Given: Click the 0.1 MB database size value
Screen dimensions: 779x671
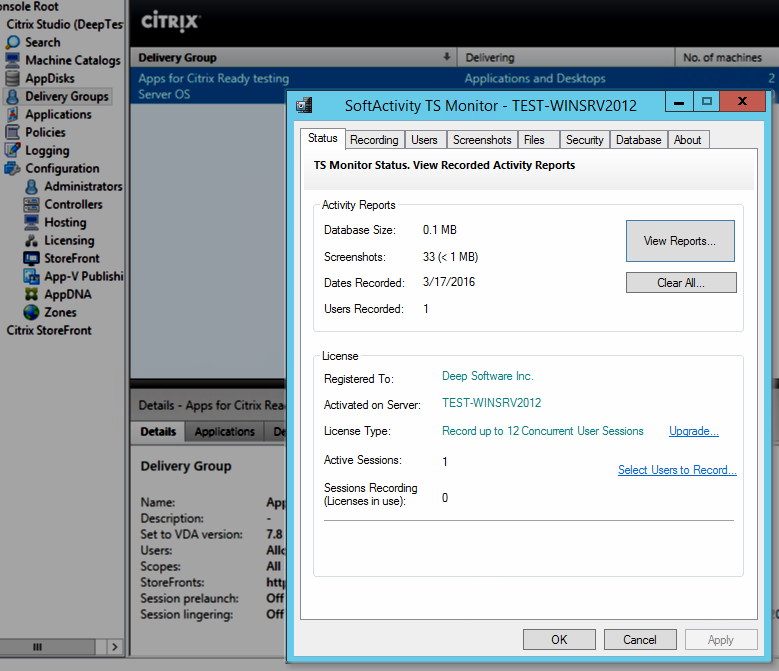Looking at the screenshot, I should 440,230.
